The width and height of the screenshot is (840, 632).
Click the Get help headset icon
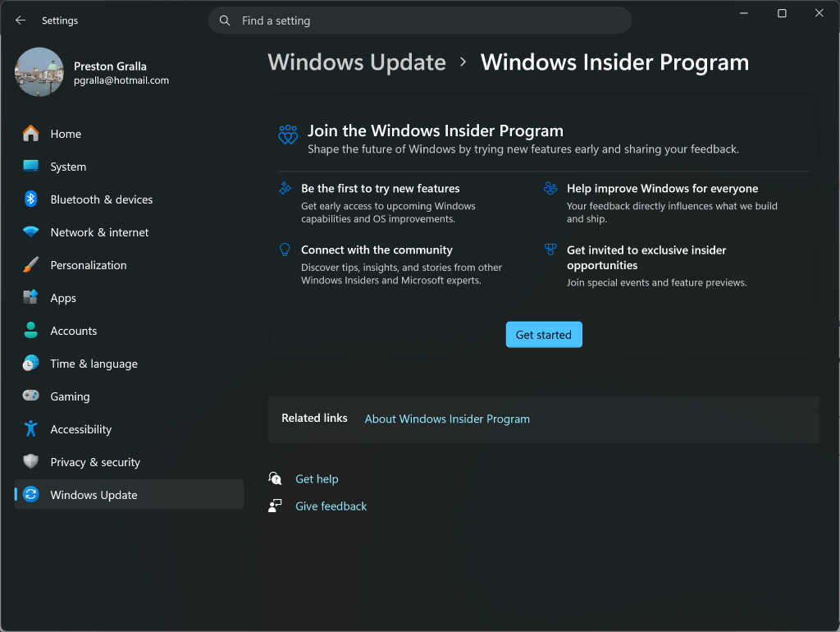pos(275,479)
